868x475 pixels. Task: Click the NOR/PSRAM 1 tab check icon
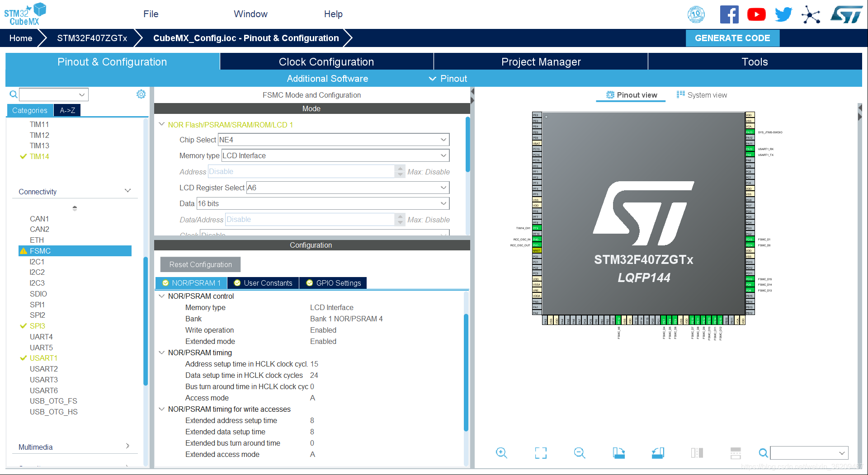[165, 283]
